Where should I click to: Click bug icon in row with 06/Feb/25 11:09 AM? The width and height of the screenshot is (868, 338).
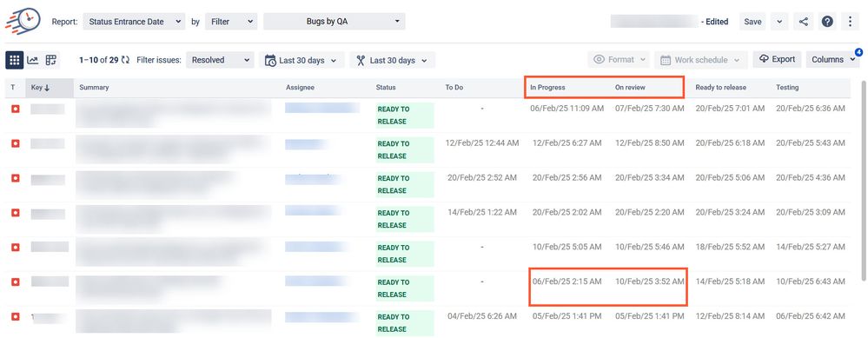16,109
